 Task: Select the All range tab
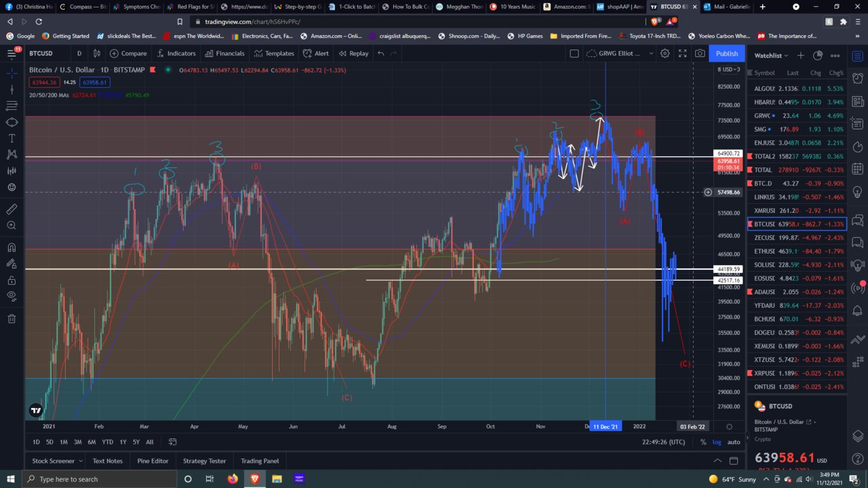click(x=150, y=442)
